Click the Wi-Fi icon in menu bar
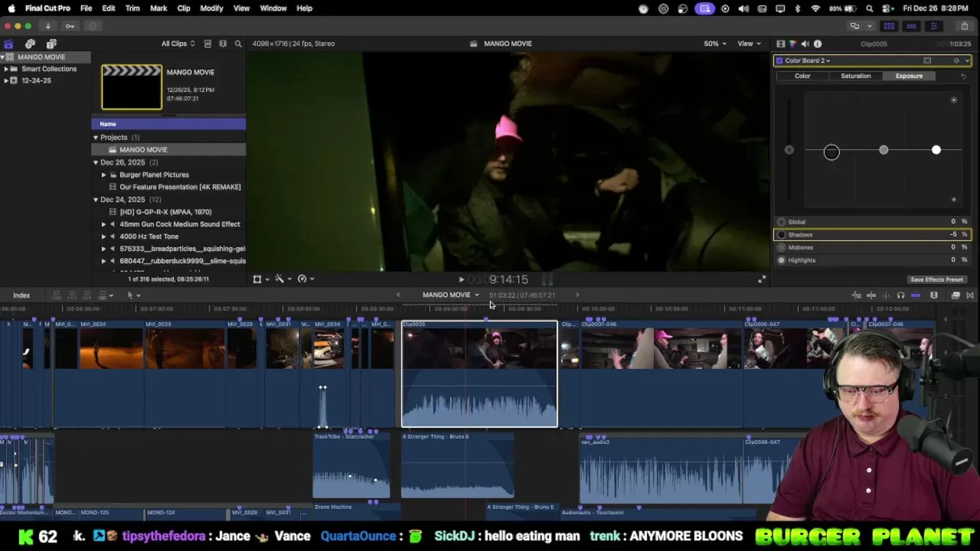980x551 pixels. 815,8
